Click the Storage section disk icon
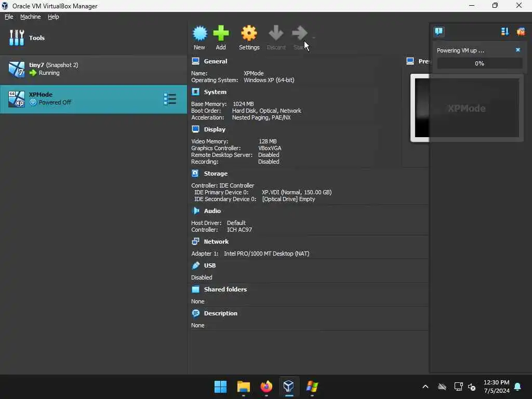This screenshot has height=399, width=532. pos(195,174)
